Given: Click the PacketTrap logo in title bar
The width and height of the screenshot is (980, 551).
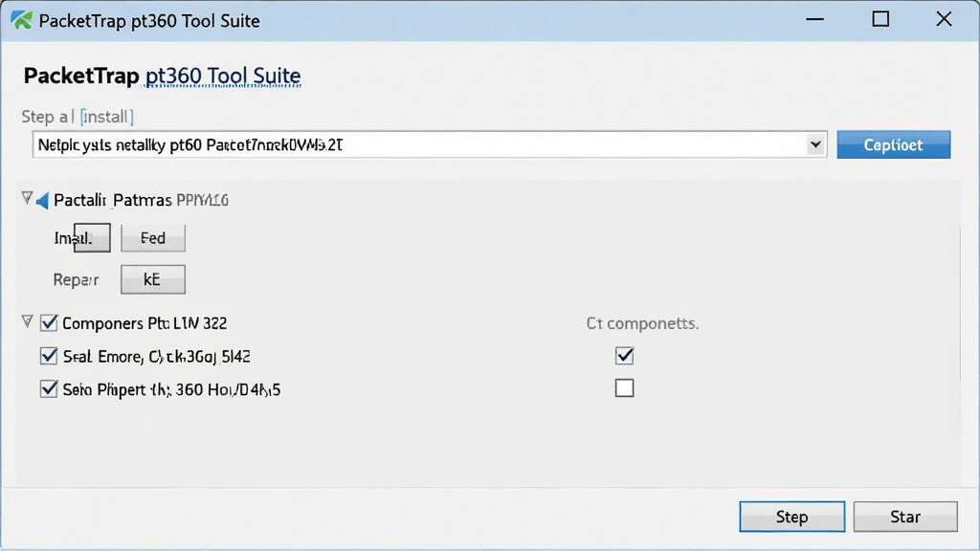Looking at the screenshot, I should coord(21,20).
